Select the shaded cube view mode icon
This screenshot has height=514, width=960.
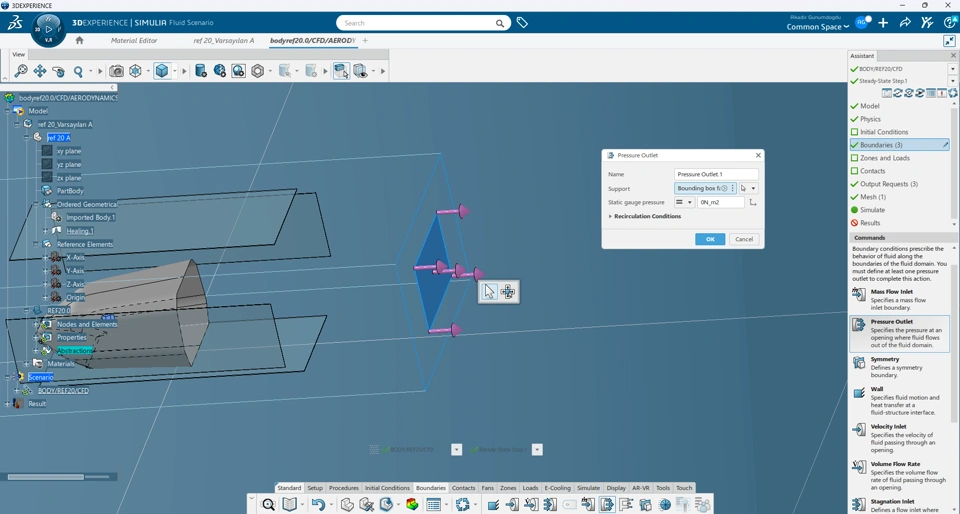click(x=162, y=71)
